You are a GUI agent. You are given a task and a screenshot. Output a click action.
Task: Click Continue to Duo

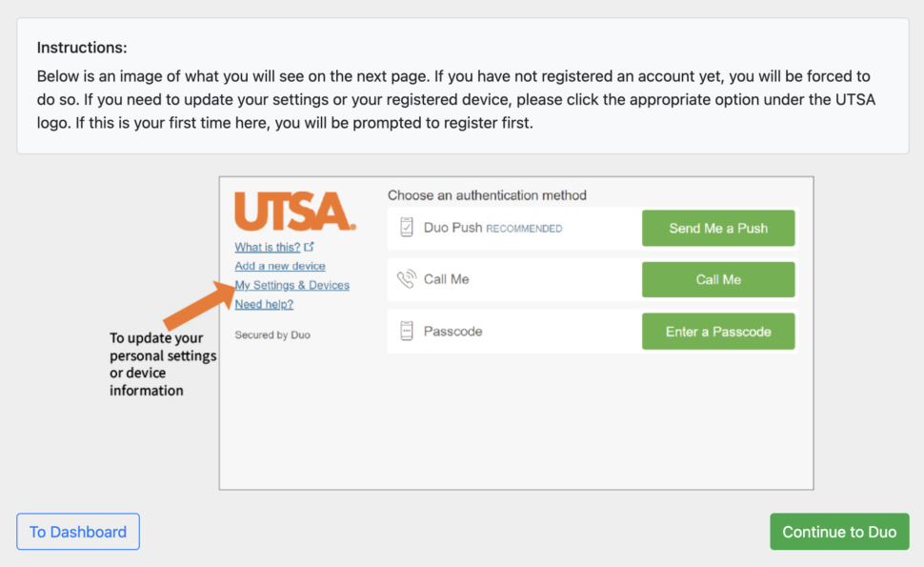point(839,532)
